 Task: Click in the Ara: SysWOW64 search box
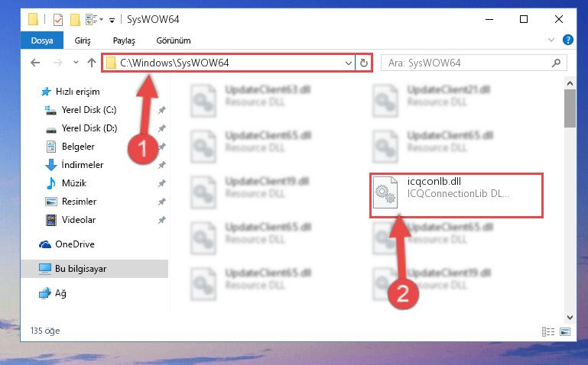(473, 63)
